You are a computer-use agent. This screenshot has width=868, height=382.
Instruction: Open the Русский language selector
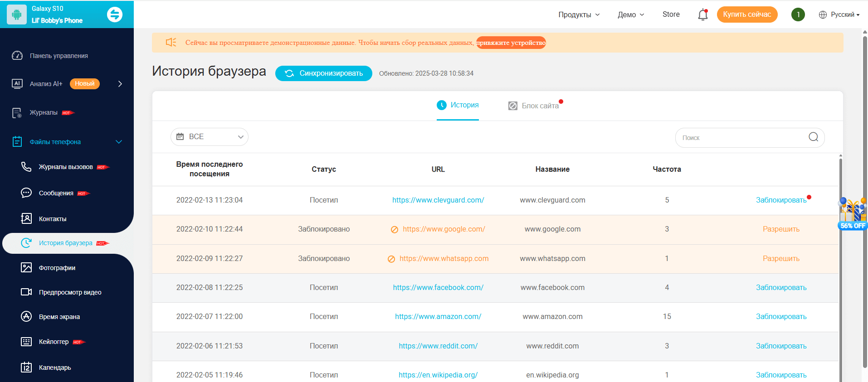[839, 15]
